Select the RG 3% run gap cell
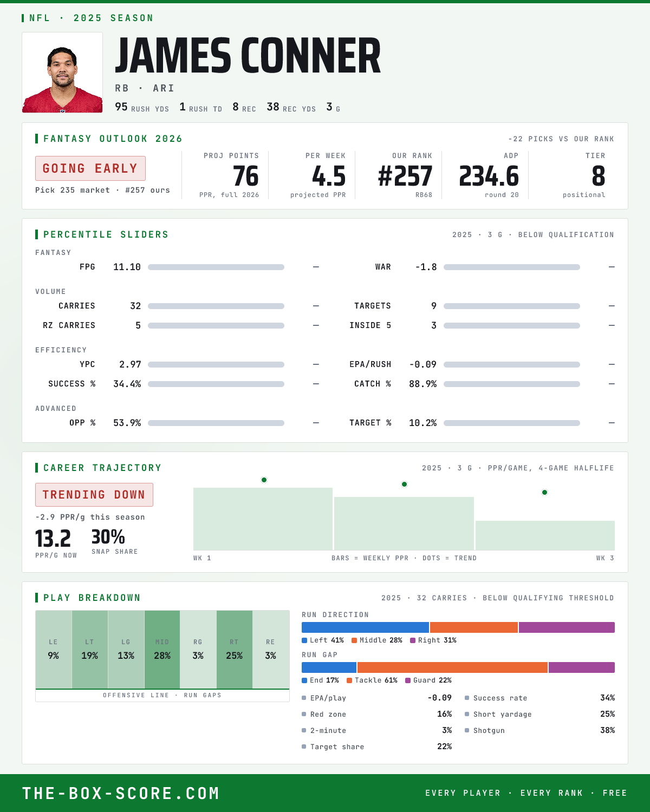This screenshot has width=650, height=812. click(x=198, y=650)
